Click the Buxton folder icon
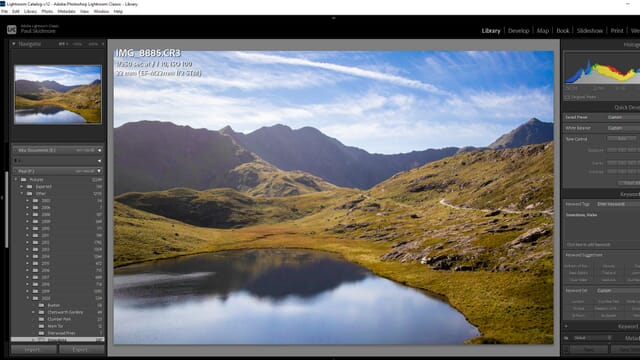640x360 pixels. pos(41,305)
